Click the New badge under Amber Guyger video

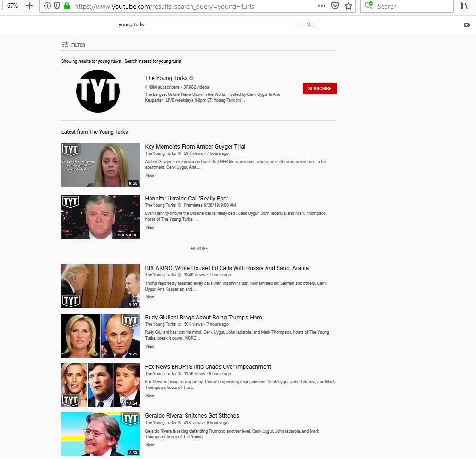pyautogui.click(x=150, y=176)
